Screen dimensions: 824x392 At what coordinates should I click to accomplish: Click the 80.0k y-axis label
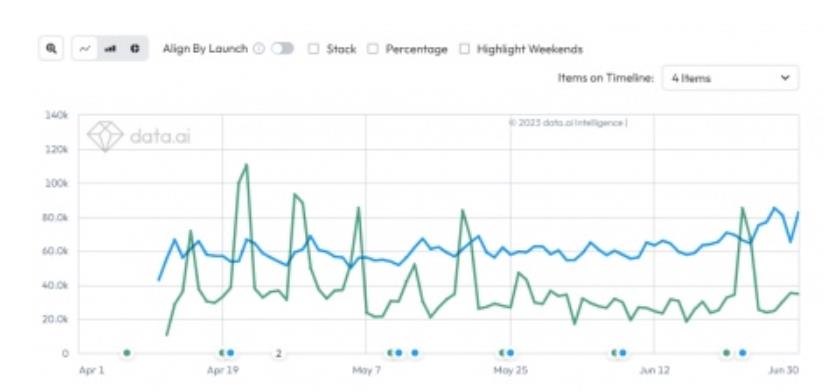pyautogui.click(x=56, y=218)
